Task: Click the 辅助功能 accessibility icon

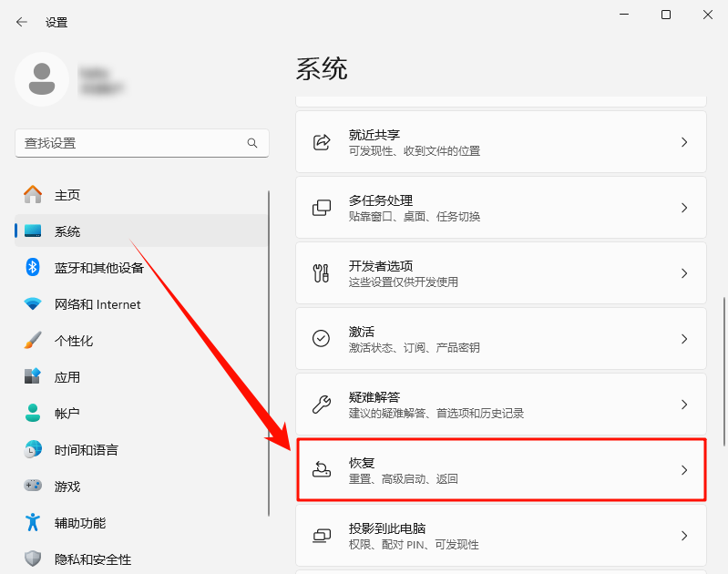Action: (33, 522)
